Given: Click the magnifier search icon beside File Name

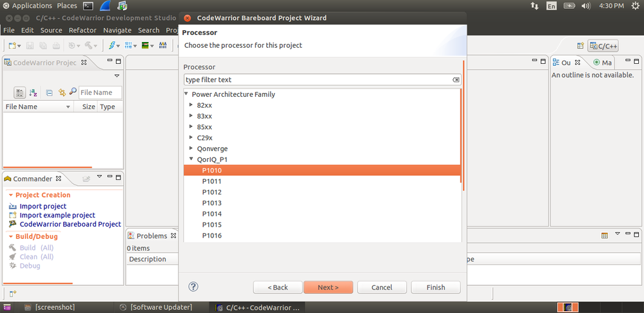Looking at the screenshot, I should (73, 92).
